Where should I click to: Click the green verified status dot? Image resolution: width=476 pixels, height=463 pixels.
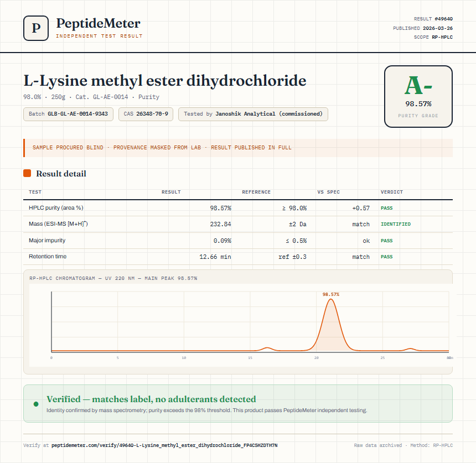36,404
